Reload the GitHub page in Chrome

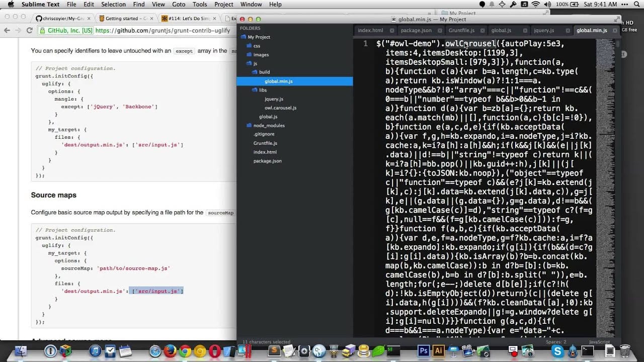tap(30, 30)
